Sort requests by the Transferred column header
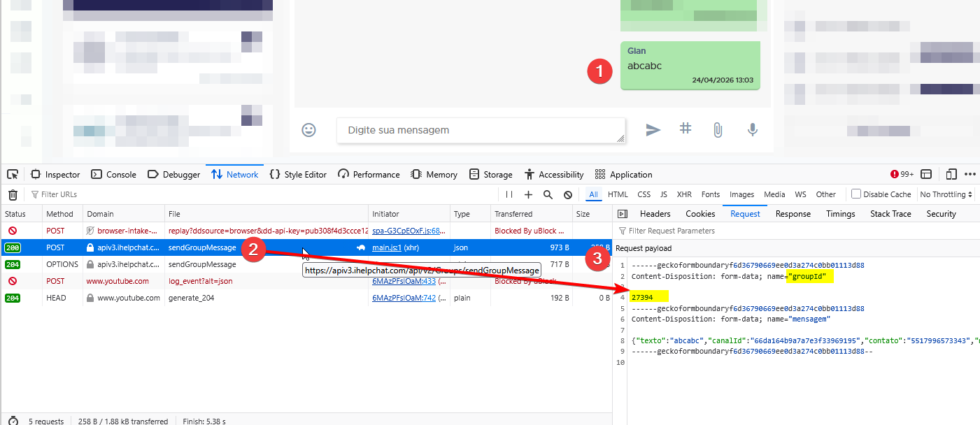Image resolution: width=980 pixels, height=425 pixels. [x=532, y=214]
